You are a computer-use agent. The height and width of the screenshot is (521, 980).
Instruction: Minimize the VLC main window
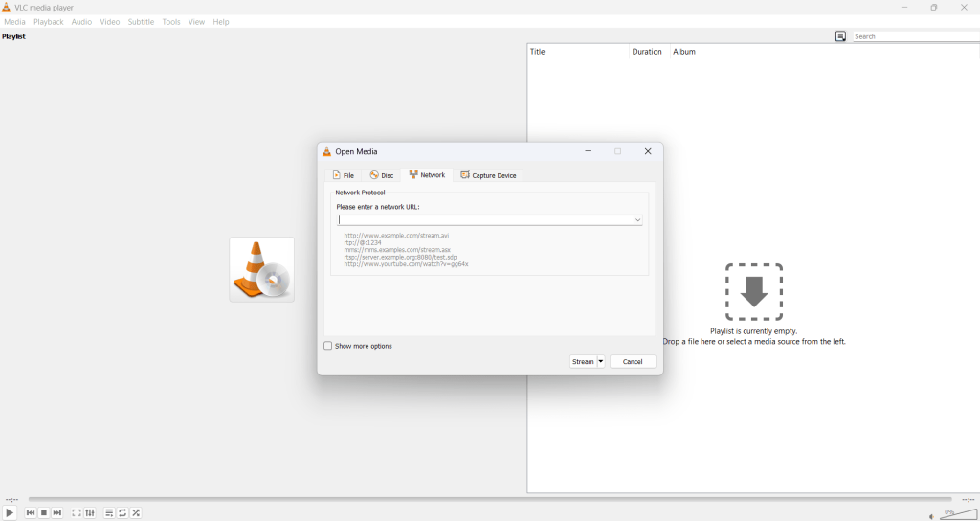point(903,8)
